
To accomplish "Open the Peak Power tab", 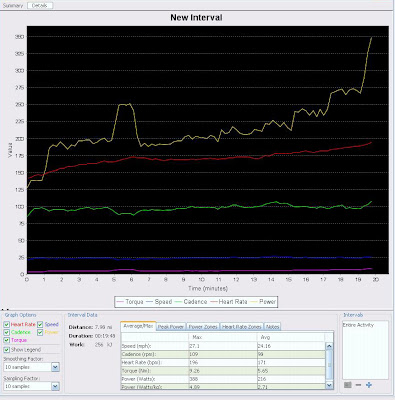I will pos(171,327).
